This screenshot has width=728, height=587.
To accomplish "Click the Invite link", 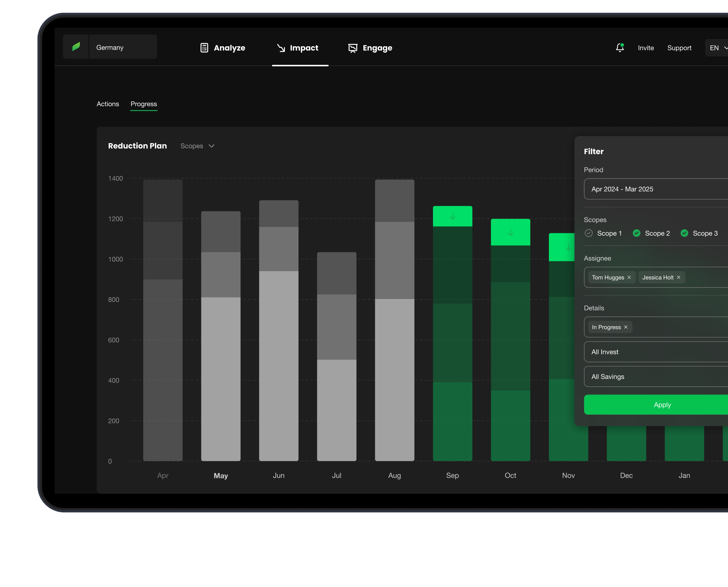I will [x=645, y=48].
